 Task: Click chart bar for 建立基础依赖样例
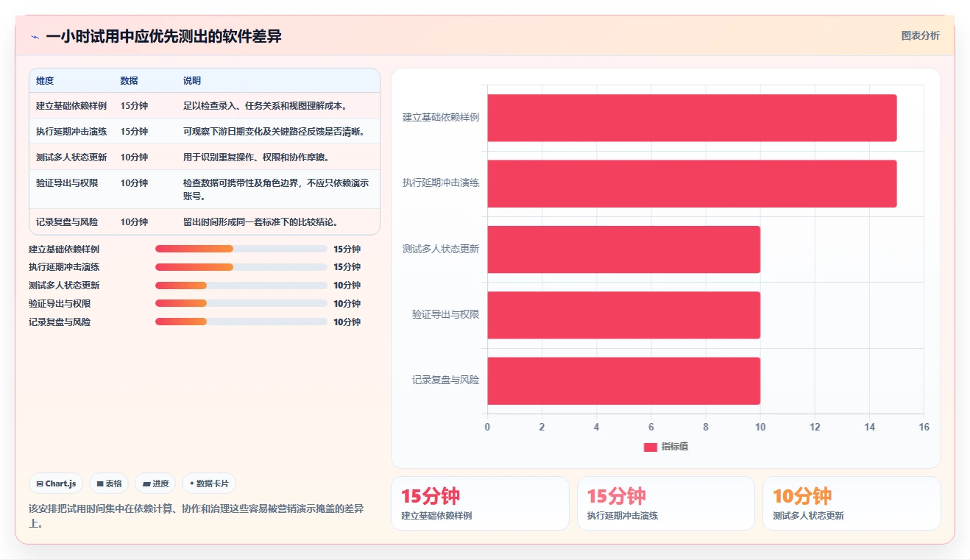pos(692,118)
